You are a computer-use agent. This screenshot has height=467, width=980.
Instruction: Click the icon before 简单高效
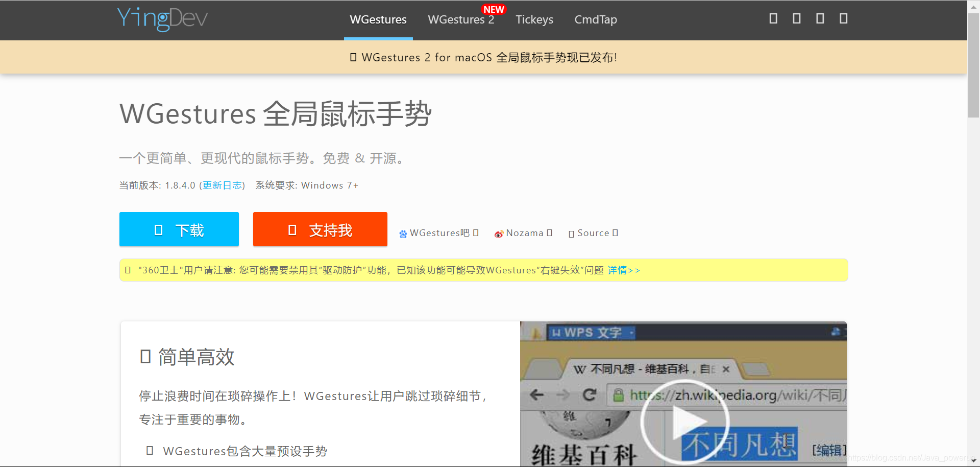145,357
